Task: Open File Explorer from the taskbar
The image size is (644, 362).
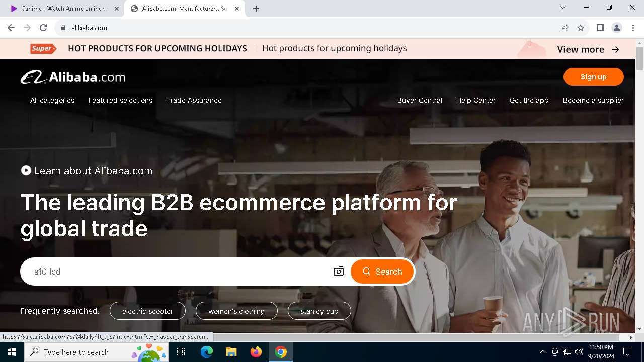Action: [x=231, y=352]
